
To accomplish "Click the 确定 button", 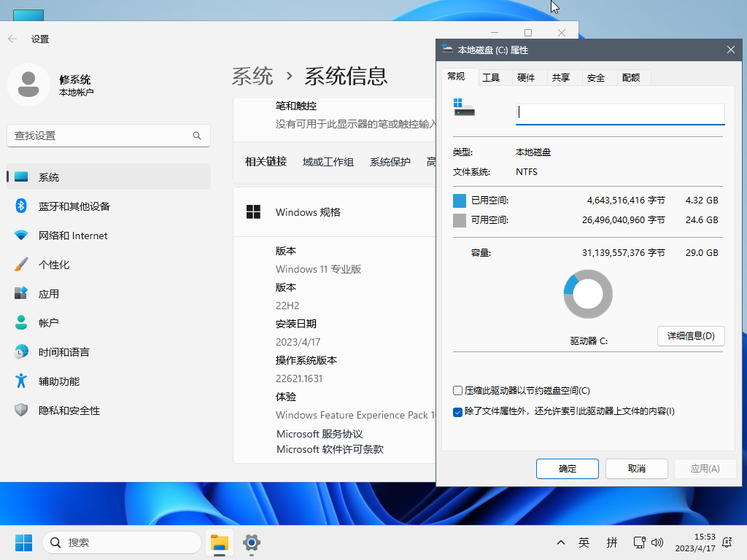I will (567, 469).
